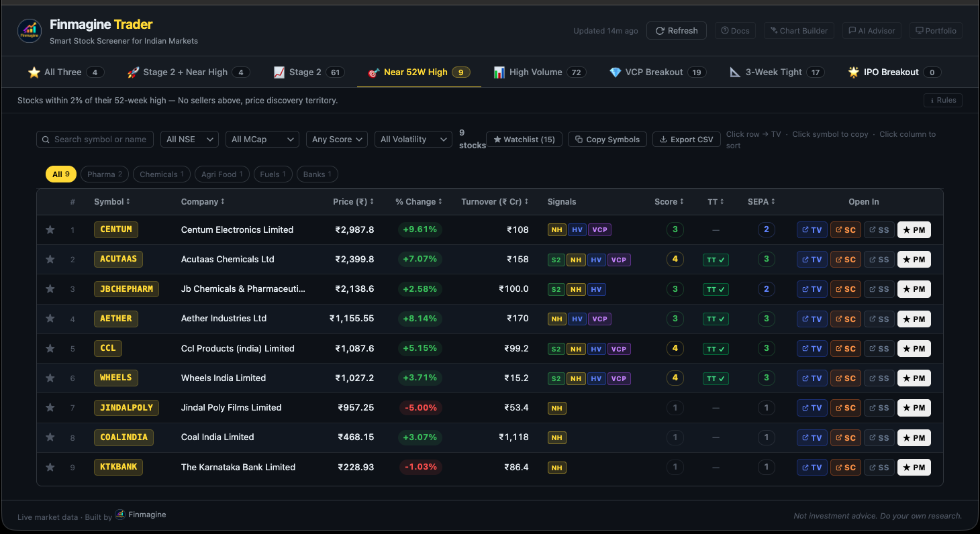Filter by the Pharma category chip

click(x=104, y=174)
